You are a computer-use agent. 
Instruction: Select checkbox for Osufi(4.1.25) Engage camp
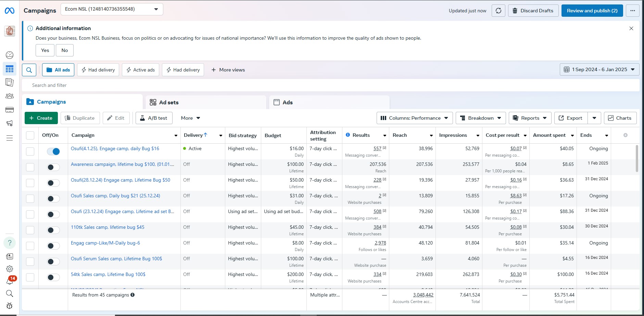[x=30, y=152]
